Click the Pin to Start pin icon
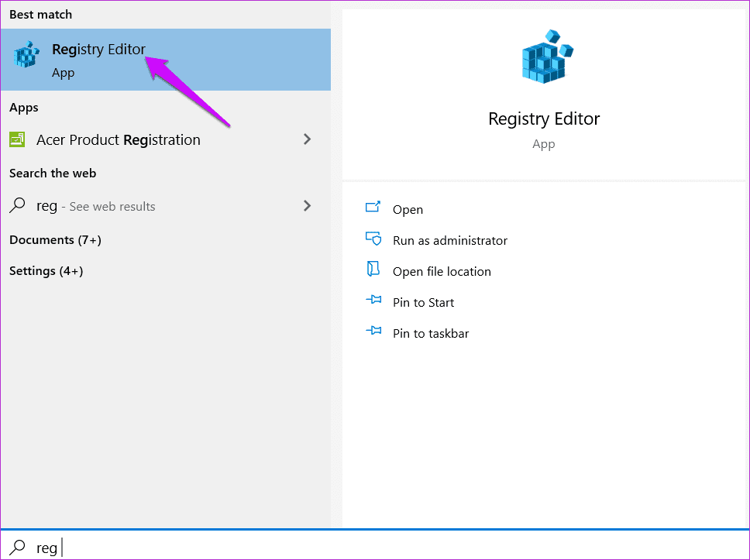Viewport: 750px width, 560px height. [373, 300]
